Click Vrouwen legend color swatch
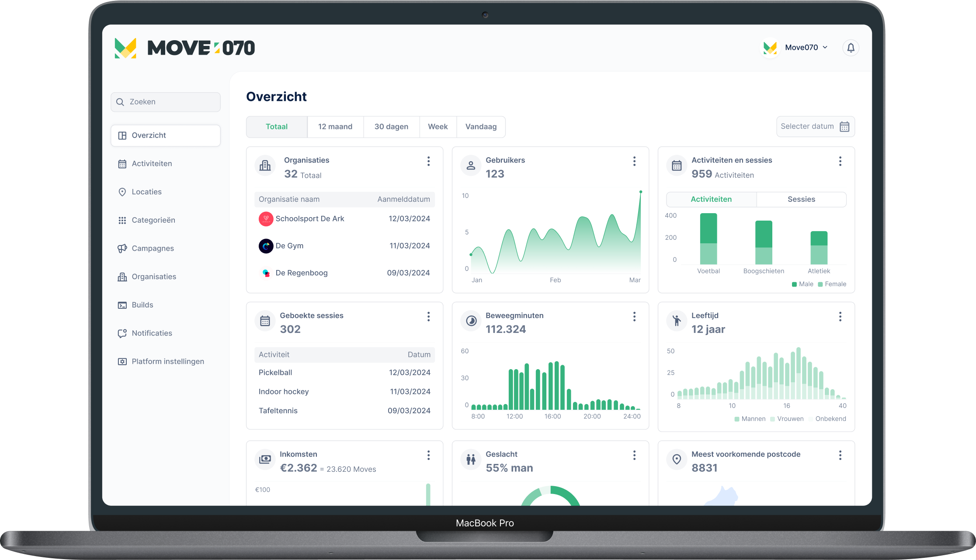The width and height of the screenshot is (976, 560). [x=772, y=419]
